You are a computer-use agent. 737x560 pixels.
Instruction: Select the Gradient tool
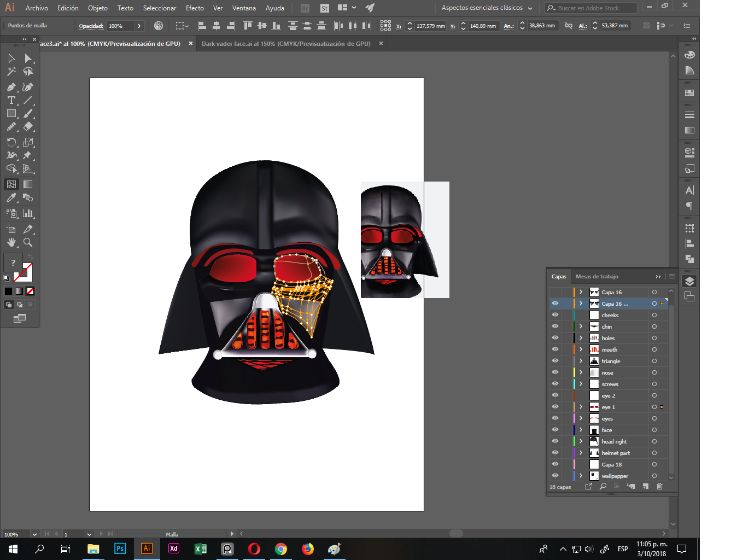(28, 184)
